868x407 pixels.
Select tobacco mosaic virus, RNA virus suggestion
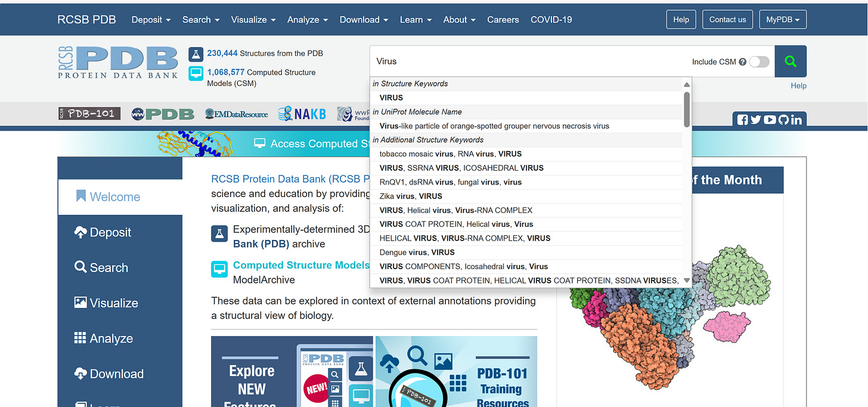pyautogui.click(x=526, y=154)
